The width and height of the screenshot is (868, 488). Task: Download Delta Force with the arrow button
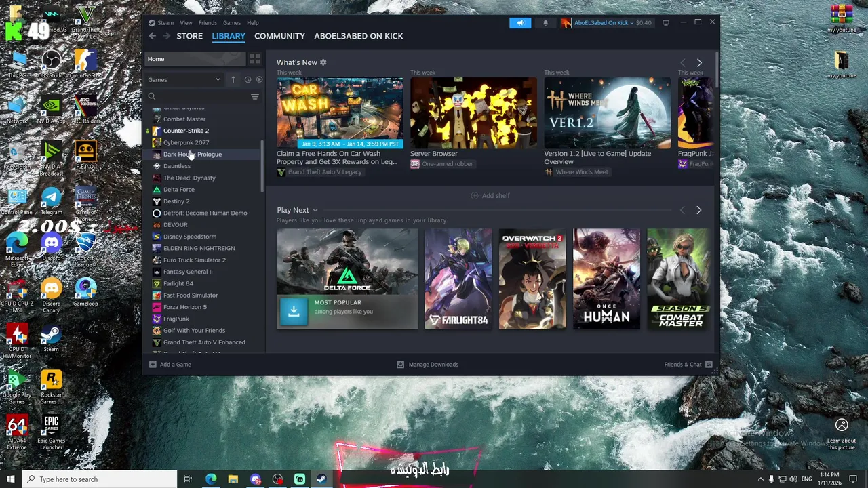[294, 311]
